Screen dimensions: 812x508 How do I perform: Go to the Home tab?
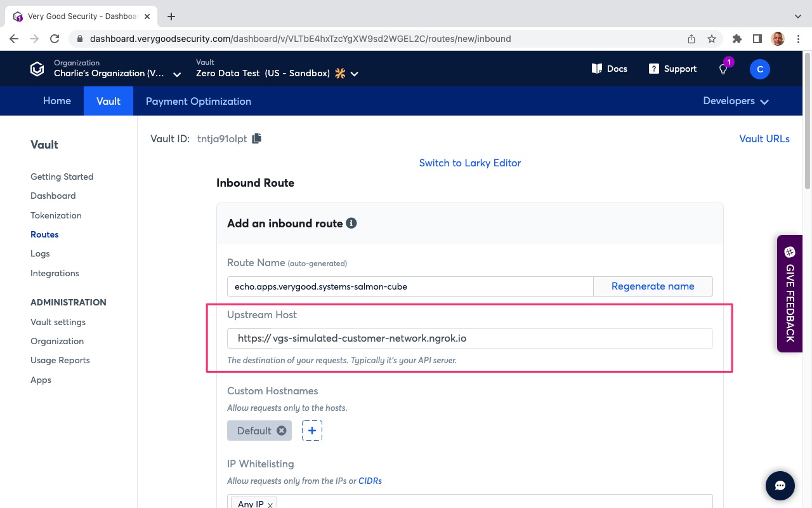coord(57,101)
